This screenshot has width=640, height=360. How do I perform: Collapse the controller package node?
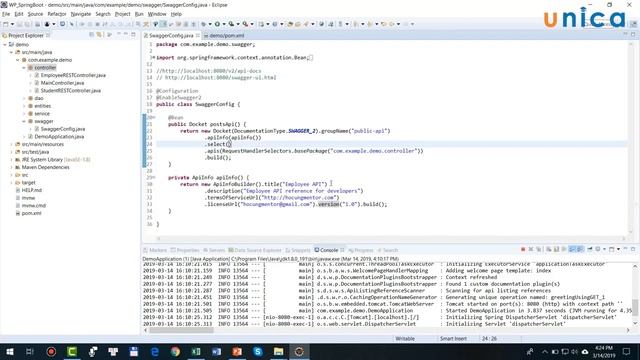coord(24,68)
